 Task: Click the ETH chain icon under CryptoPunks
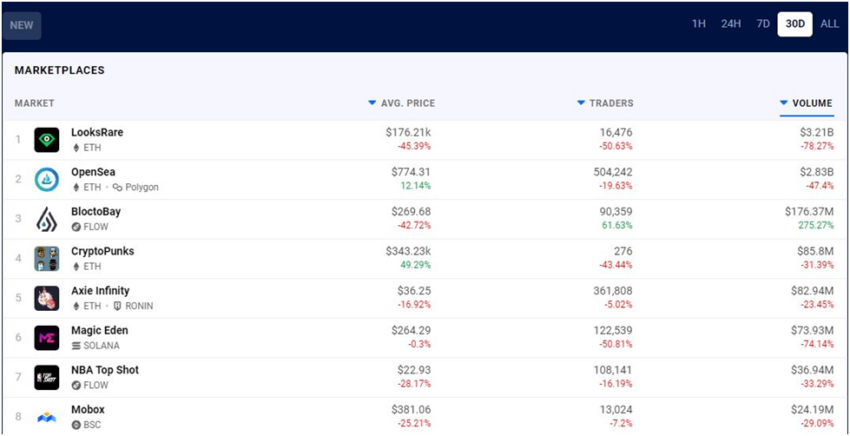click(x=76, y=266)
